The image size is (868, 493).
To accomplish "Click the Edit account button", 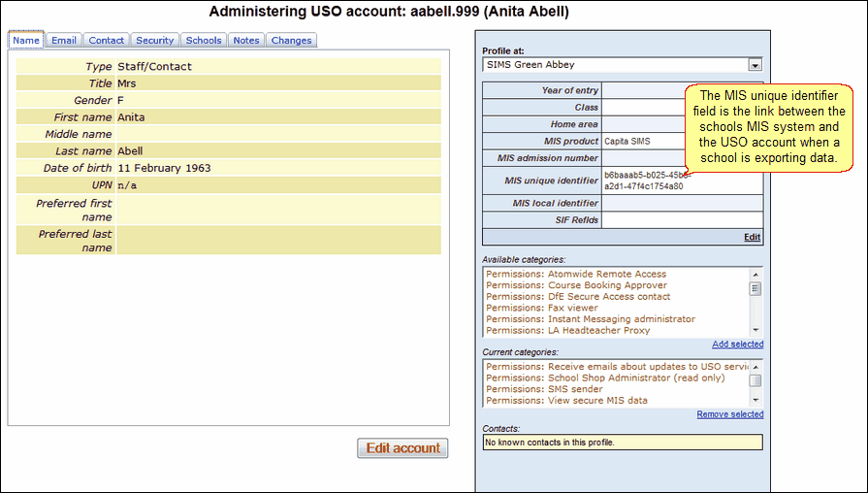I will pyautogui.click(x=402, y=448).
